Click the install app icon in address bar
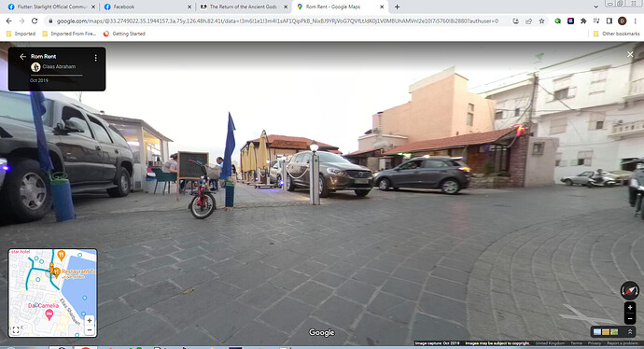The width and height of the screenshot is (644, 349). tap(516, 21)
